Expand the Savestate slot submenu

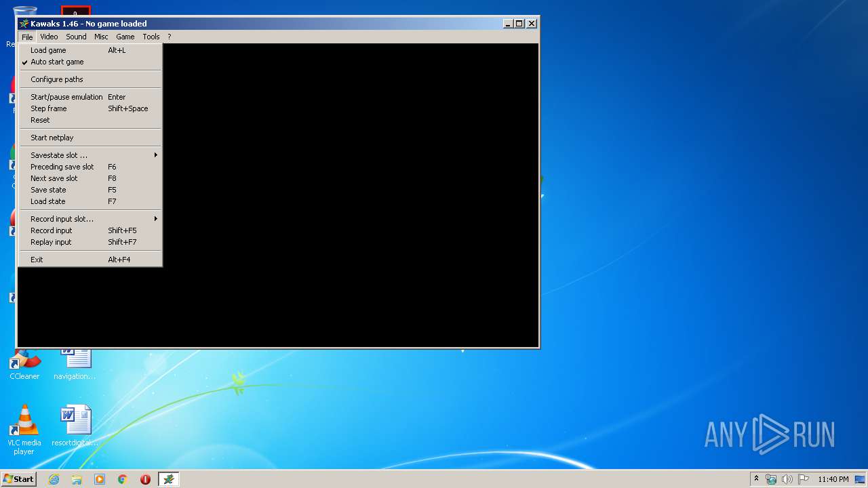point(90,155)
